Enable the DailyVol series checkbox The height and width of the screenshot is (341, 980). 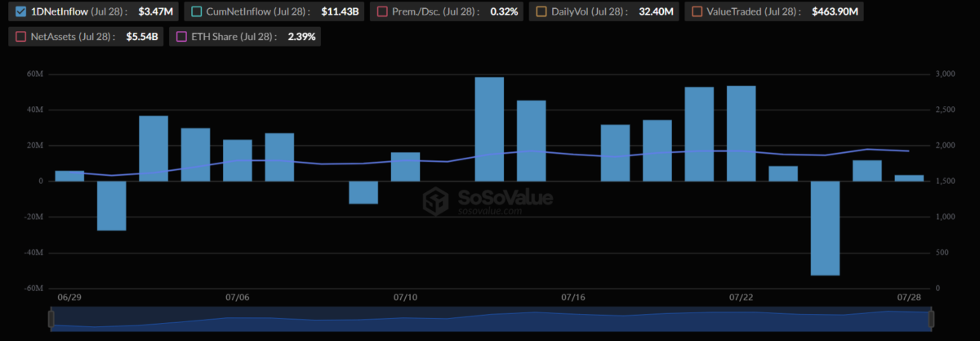(541, 12)
